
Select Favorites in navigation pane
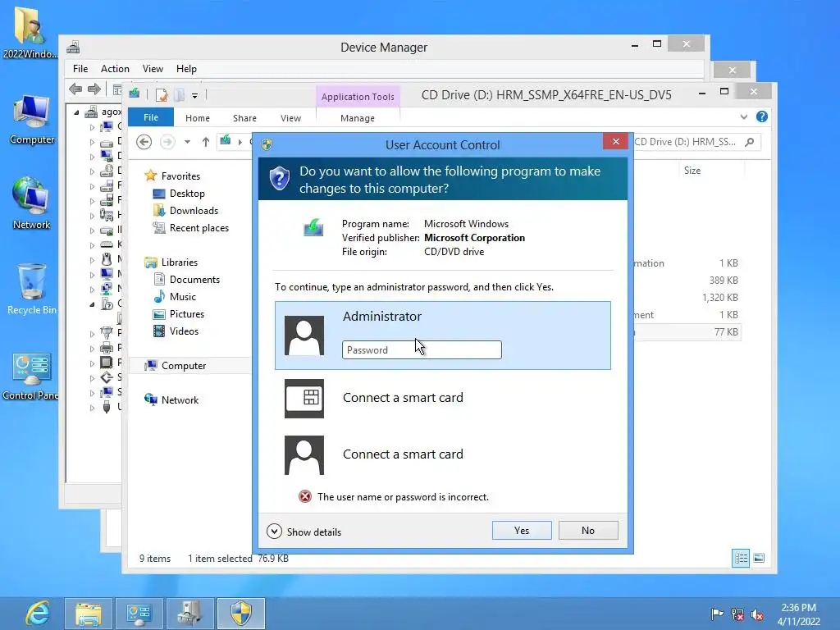tap(180, 176)
